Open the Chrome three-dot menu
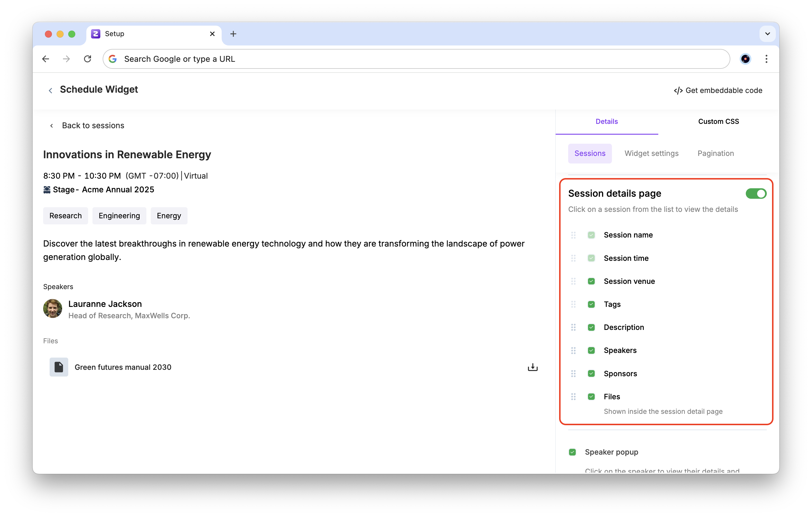 click(766, 59)
